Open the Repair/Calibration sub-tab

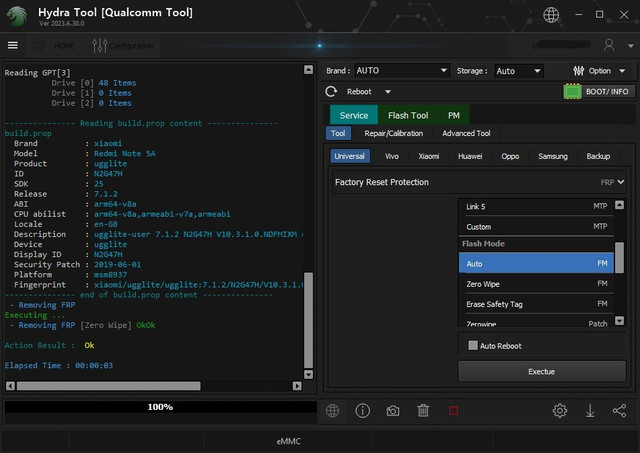point(393,133)
